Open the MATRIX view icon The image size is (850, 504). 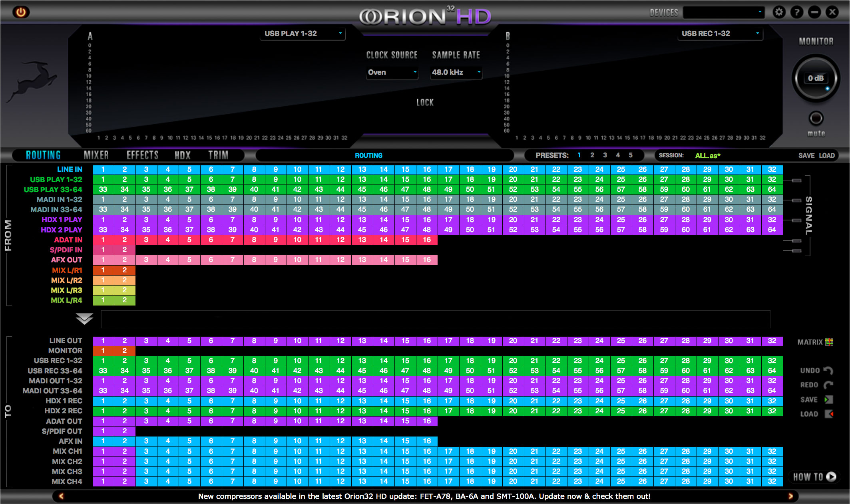click(829, 342)
